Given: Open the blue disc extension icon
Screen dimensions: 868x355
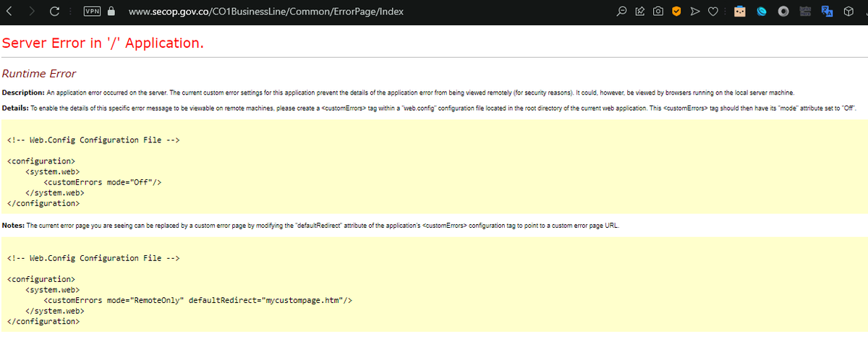Looking at the screenshot, I should (762, 12).
